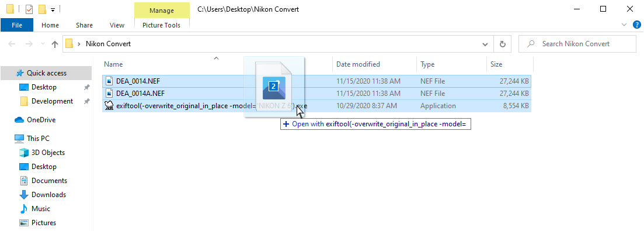Image resolution: width=644 pixels, height=231 pixels.
Task: Click the New Folder quick access toolbar icon
Action: [x=41, y=9]
